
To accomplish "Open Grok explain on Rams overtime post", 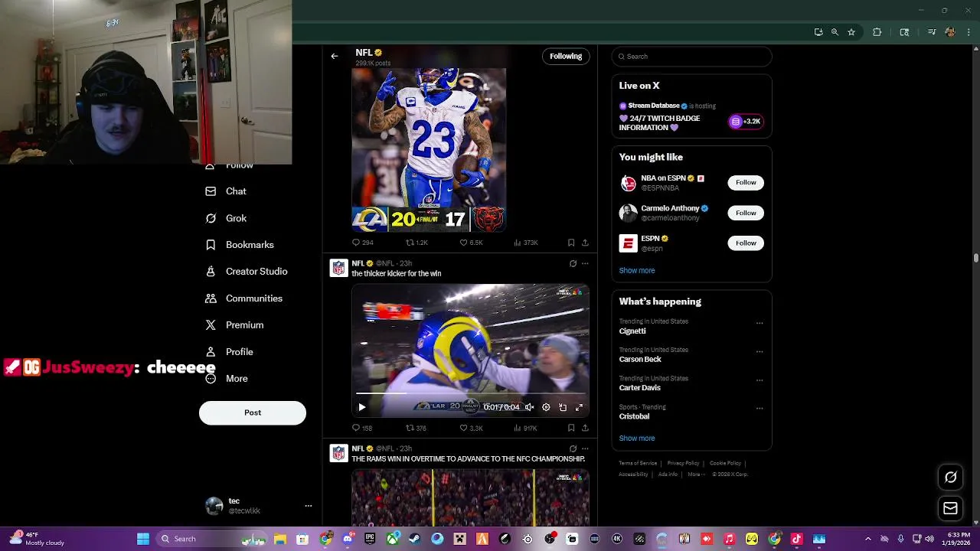I will coord(573,448).
